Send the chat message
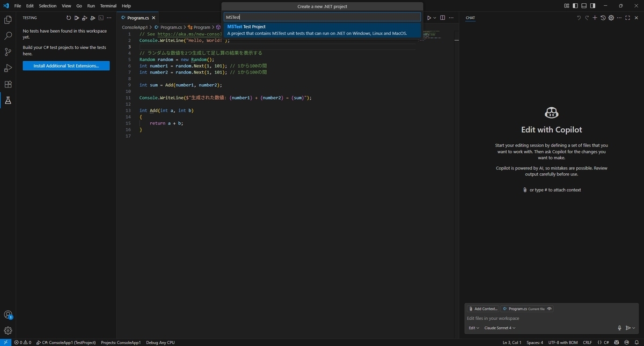This screenshot has height=346, width=644. coord(627,328)
